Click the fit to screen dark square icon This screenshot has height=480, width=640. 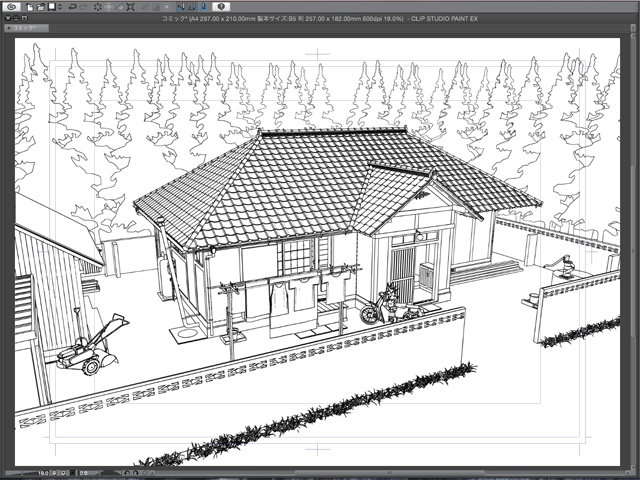[72, 473]
